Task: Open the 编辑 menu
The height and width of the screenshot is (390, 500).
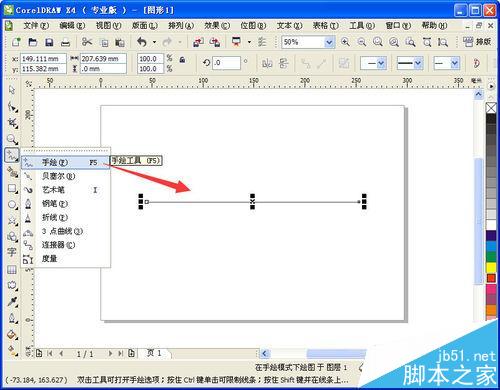Action: 72,26
